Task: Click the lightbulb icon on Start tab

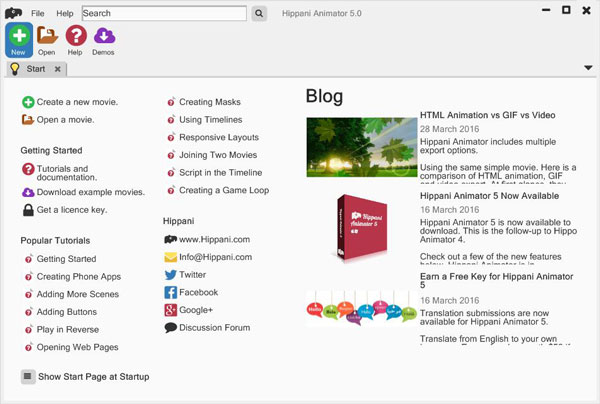Action: 15,69
